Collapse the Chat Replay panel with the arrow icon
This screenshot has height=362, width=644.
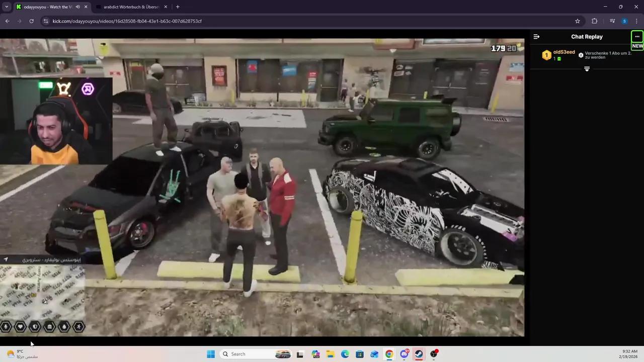(x=536, y=37)
